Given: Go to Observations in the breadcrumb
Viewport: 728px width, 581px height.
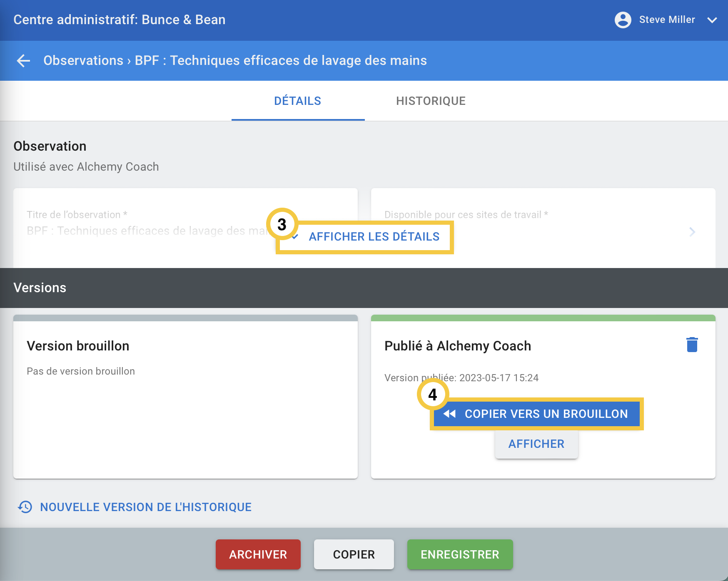Looking at the screenshot, I should 83,61.
